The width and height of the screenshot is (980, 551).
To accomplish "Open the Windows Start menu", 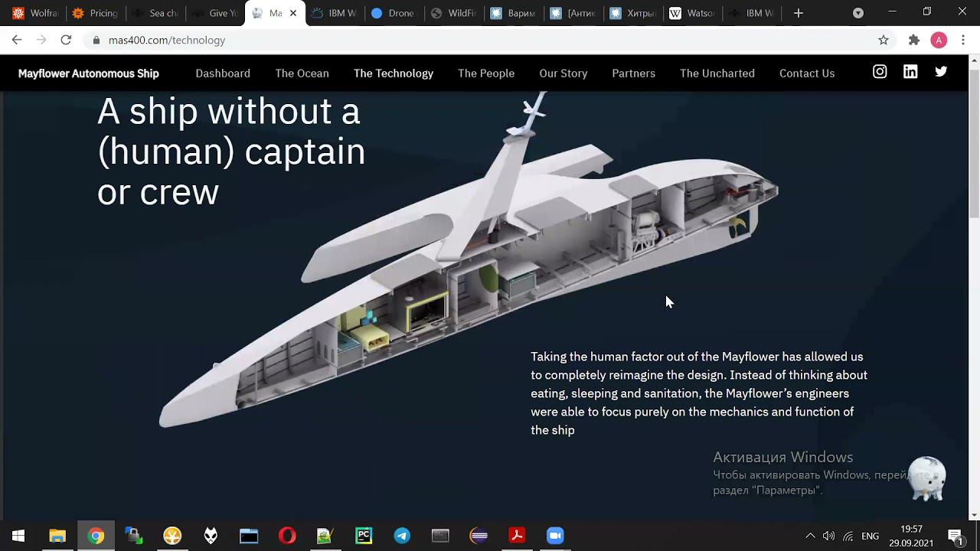I will pos(18,536).
